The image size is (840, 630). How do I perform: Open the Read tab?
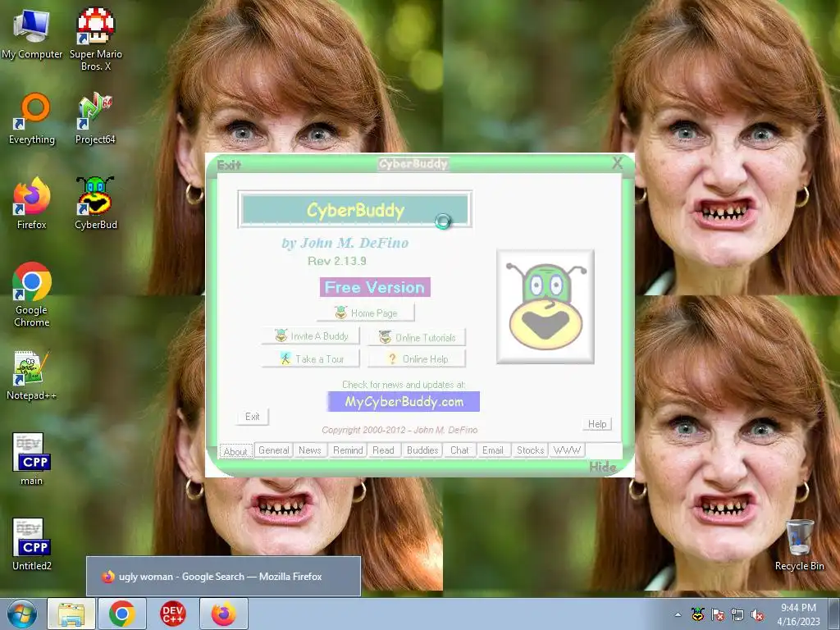click(384, 450)
